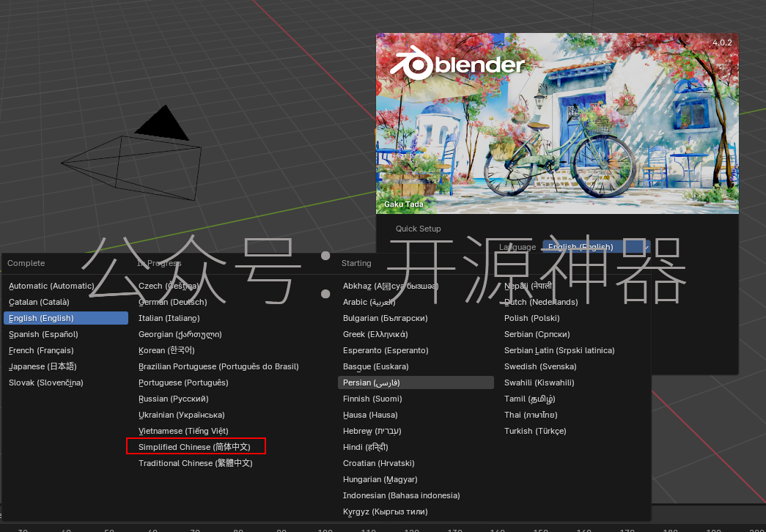The width and height of the screenshot is (766, 532).
Task: Select Kyrgyz (Кыргыз тили) language
Action: pos(416,511)
